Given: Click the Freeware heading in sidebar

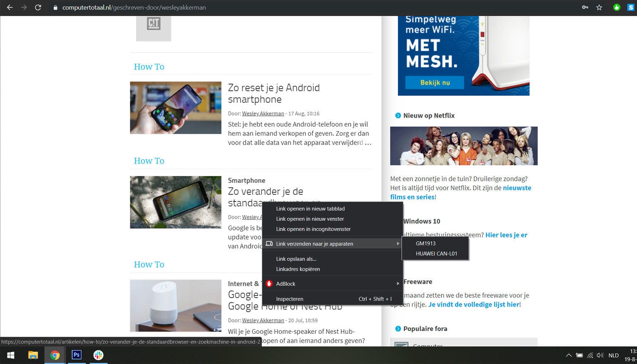Looking at the screenshot, I should pyautogui.click(x=418, y=282).
